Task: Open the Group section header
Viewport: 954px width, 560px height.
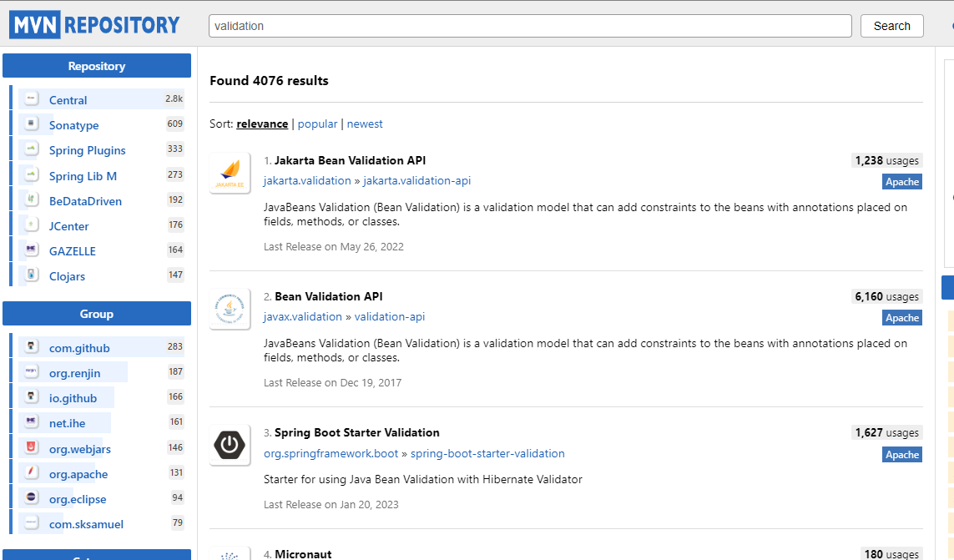Action: (x=97, y=314)
